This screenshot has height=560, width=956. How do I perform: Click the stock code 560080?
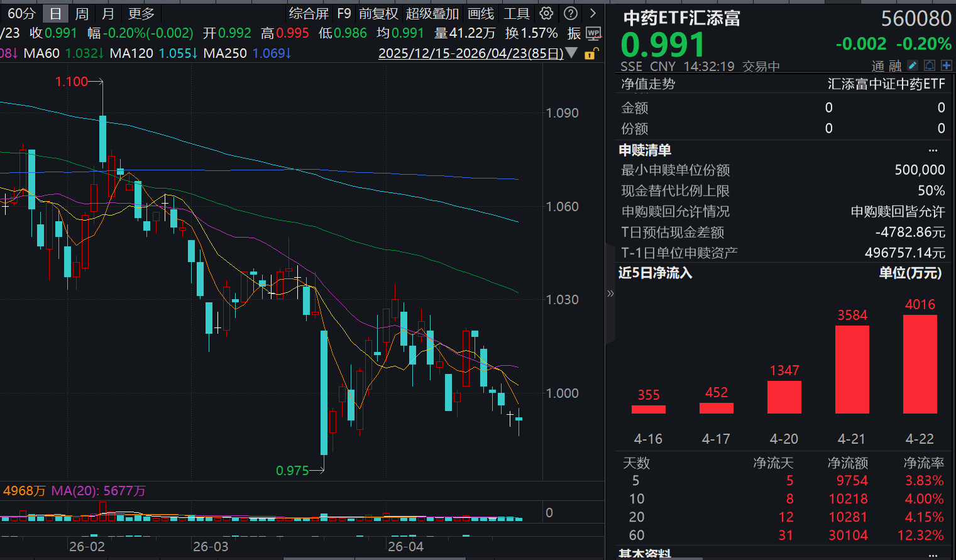coord(916,18)
